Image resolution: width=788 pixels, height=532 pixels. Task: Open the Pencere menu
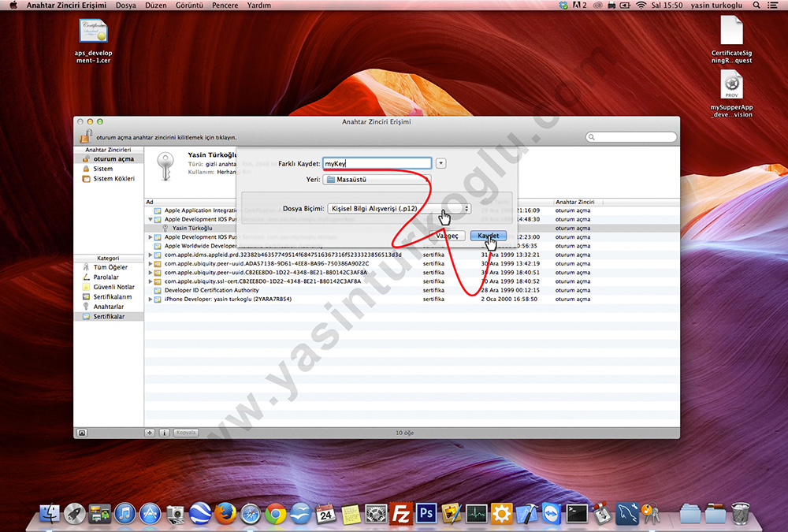[x=225, y=5]
